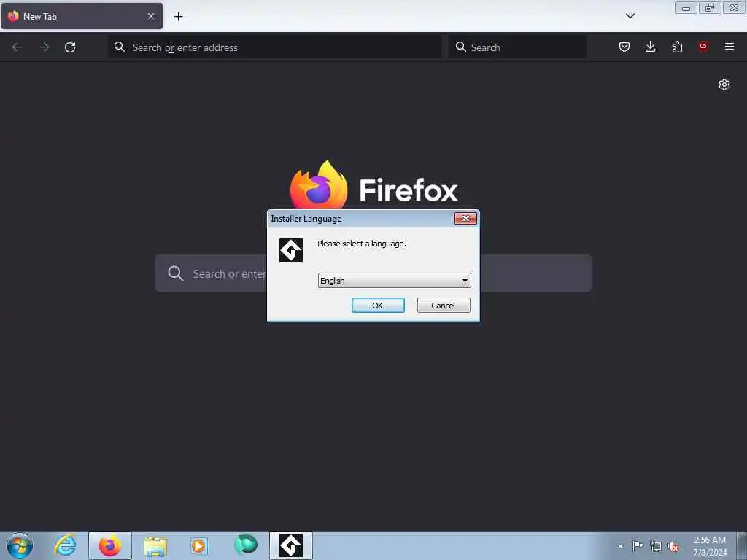The width and height of the screenshot is (747, 560).
Task: Focus the Firefox address bar
Action: [x=275, y=47]
